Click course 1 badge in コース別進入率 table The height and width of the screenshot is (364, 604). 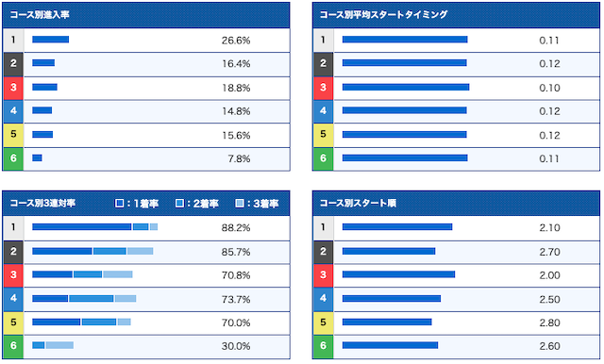click(13, 40)
